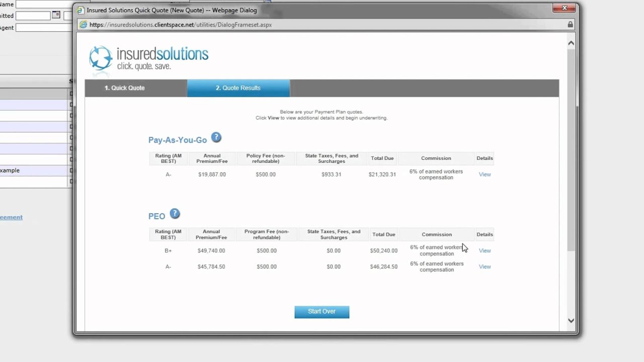Viewport: 644px width, 362px height.
Task: Click the $45,784.50 annual premium cell
Action: (x=211, y=266)
